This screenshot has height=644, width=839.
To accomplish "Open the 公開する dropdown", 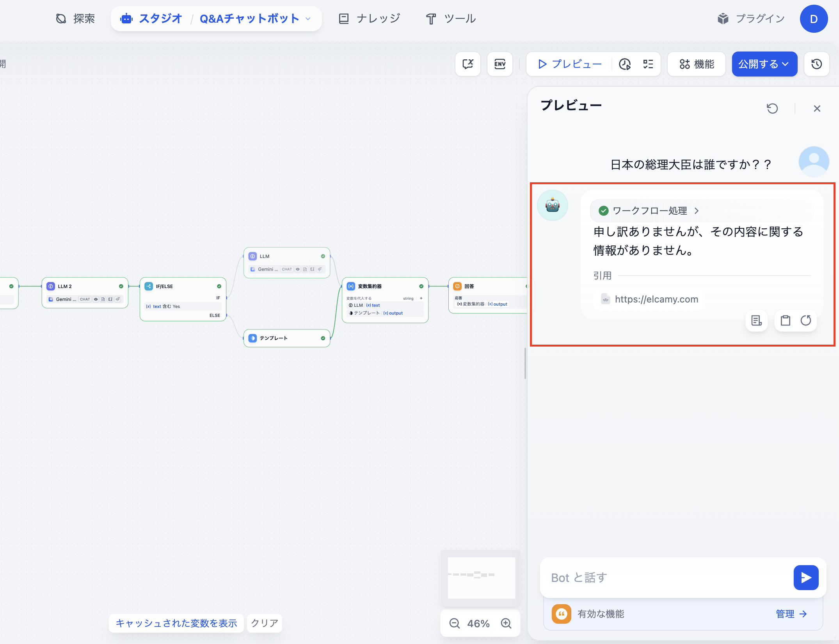I will click(x=764, y=64).
